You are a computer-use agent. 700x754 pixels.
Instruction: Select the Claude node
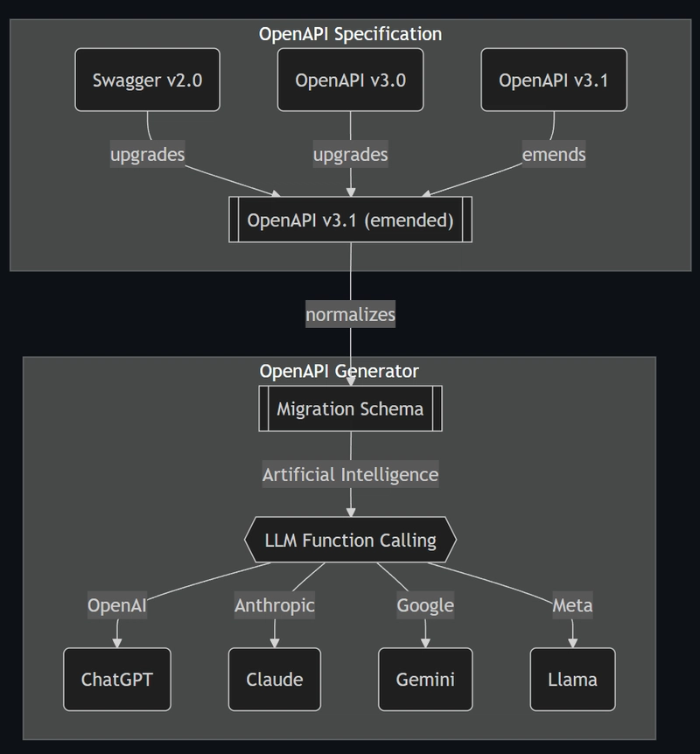tap(275, 680)
